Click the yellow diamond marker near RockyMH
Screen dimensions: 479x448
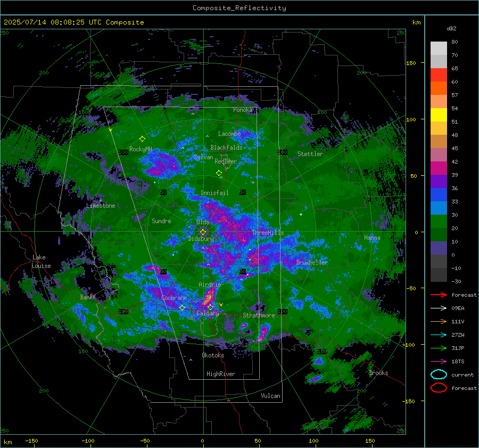142,139
